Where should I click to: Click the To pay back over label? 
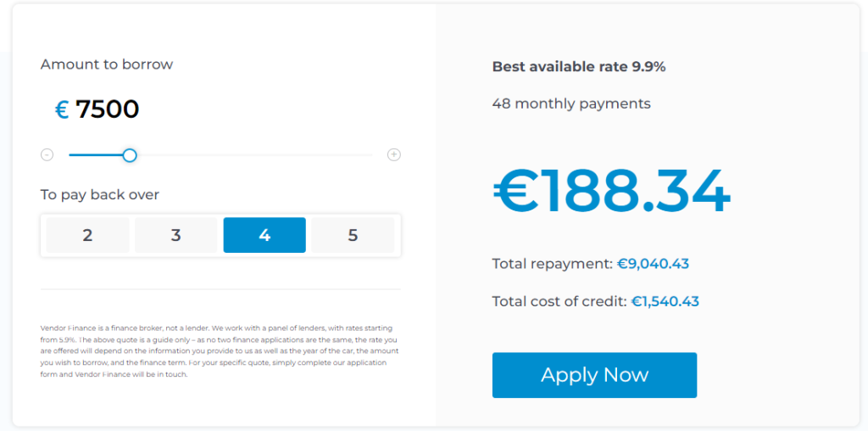(x=100, y=195)
